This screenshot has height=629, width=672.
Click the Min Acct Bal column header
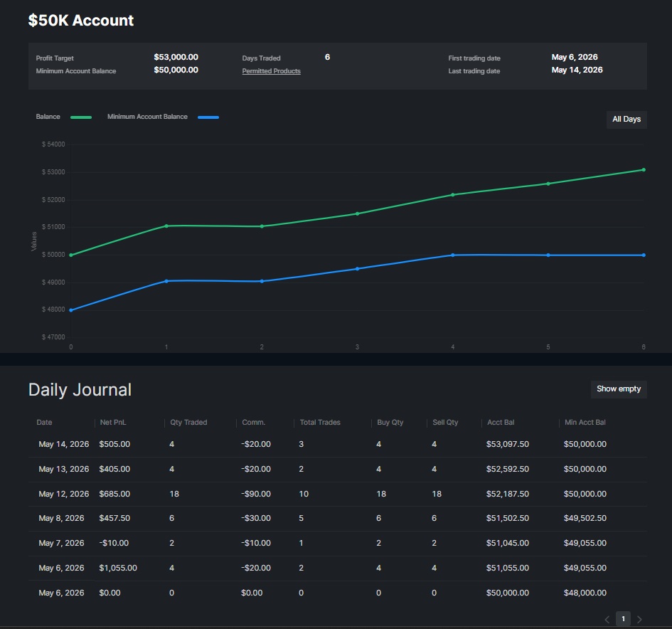point(585,423)
